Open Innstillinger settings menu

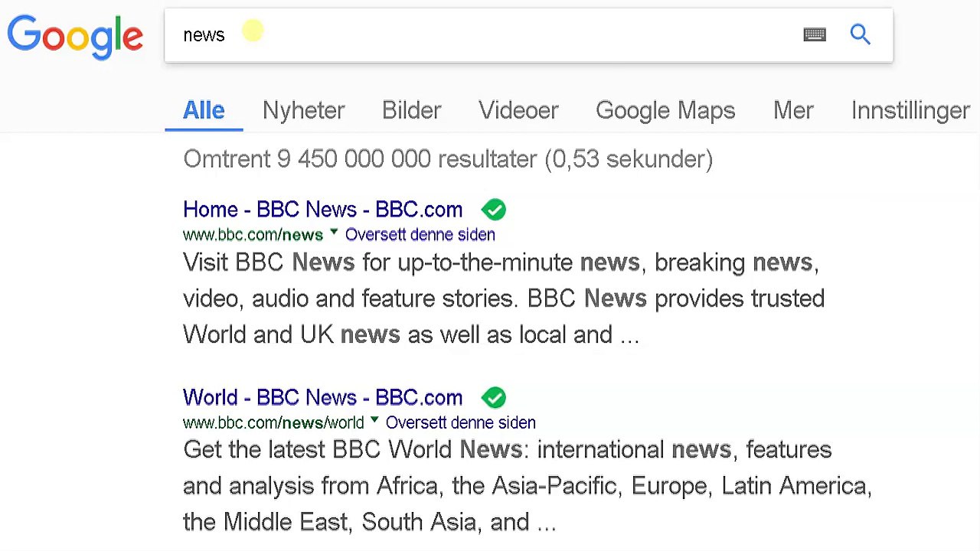pos(910,110)
